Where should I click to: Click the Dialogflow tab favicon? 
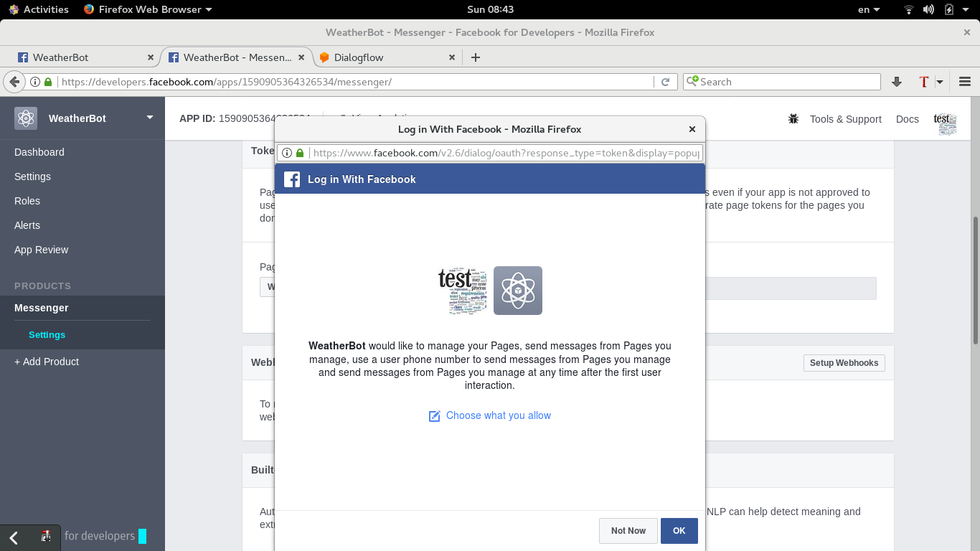[x=324, y=57]
